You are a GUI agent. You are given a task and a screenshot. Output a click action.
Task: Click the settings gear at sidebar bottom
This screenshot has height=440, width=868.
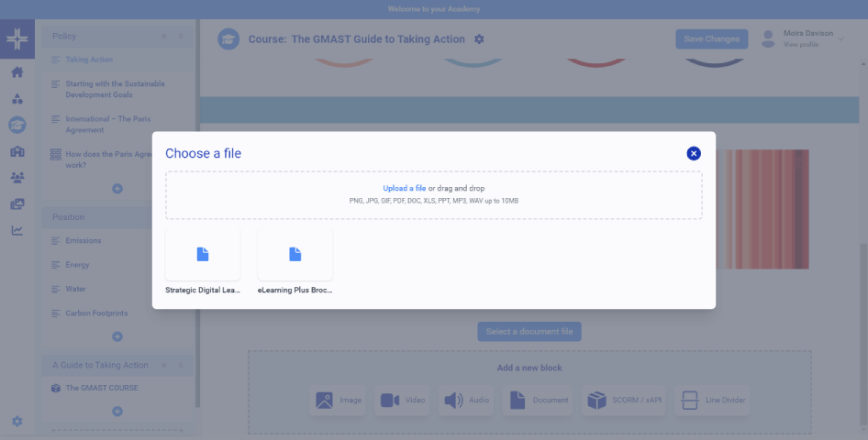17,422
